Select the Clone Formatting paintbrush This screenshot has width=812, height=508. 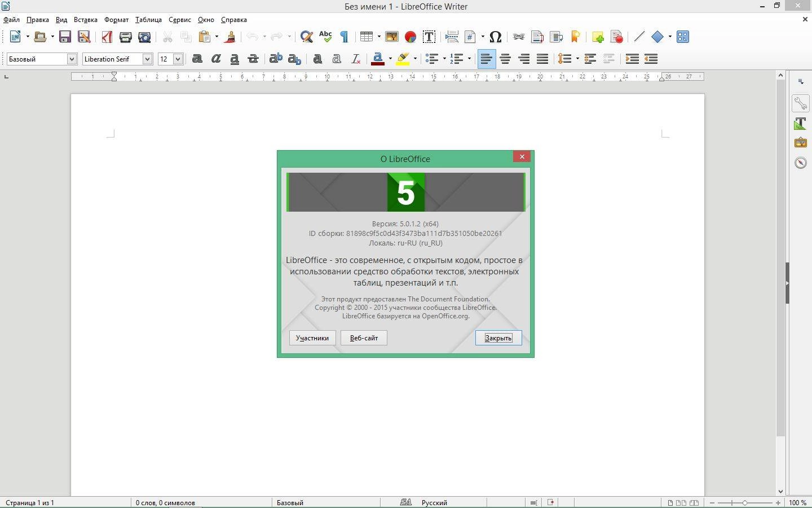(x=230, y=37)
